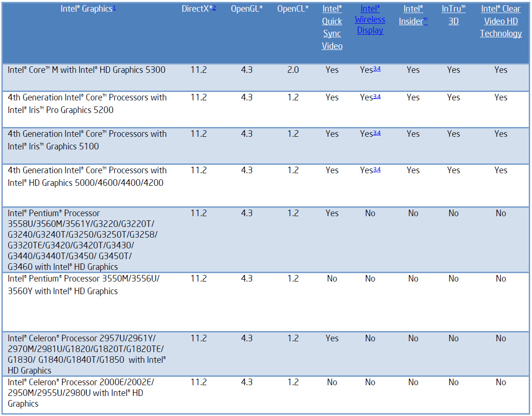
Task: Click the Pentium 3558U/3560M processor row label
Action: coord(83,240)
